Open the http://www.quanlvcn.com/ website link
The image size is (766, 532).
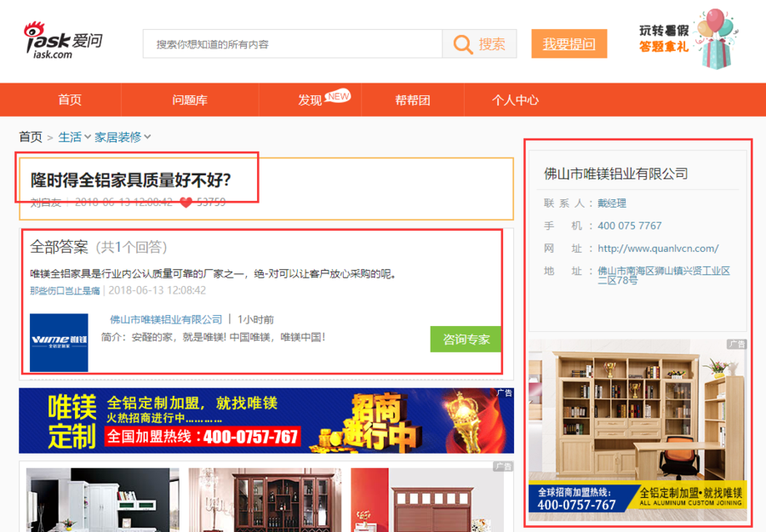[x=658, y=249]
